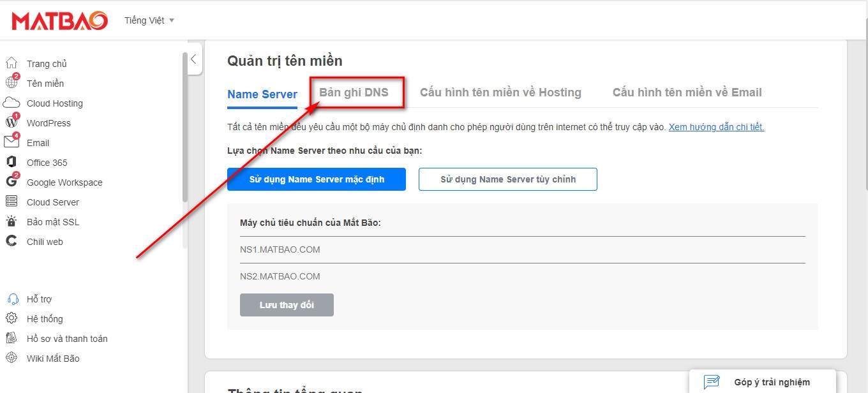Select Google Workspace in the sidebar
This screenshot has width=868, height=393.
click(64, 182)
